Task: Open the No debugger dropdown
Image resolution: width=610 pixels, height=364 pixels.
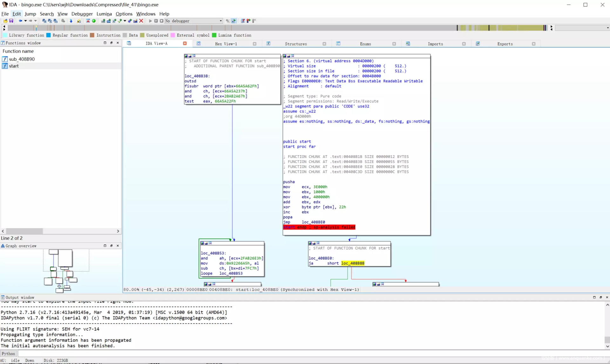Action: [x=220, y=21]
